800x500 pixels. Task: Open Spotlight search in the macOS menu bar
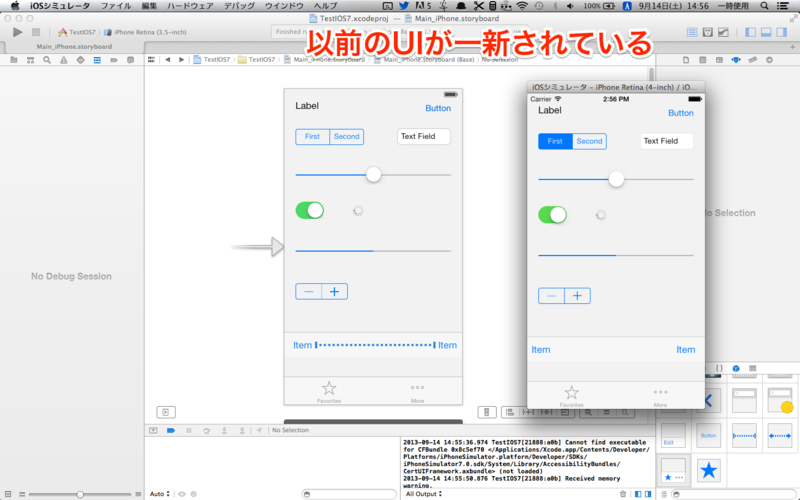coord(764,6)
